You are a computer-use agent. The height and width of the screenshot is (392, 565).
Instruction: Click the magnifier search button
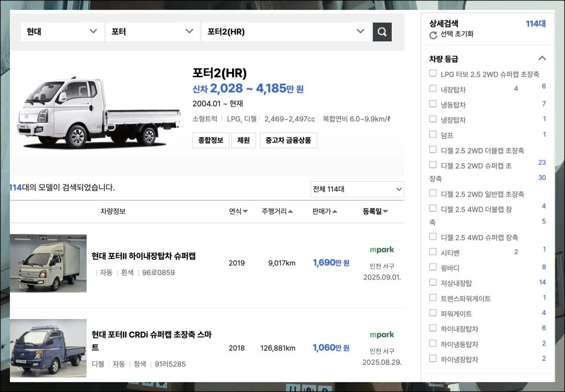(x=382, y=32)
